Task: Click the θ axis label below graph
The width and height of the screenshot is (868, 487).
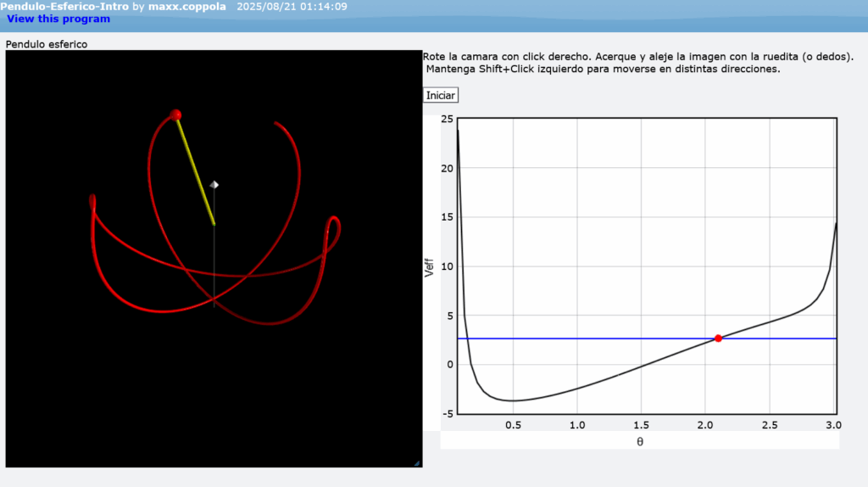Action: 640,442
